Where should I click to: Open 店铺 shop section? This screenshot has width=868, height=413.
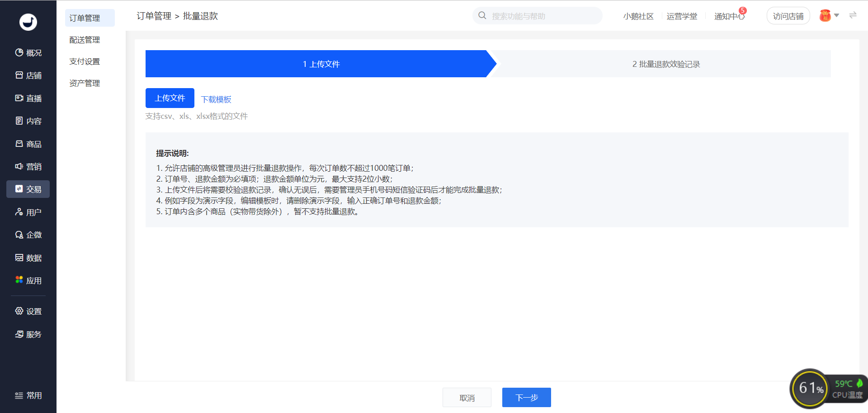click(x=28, y=75)
